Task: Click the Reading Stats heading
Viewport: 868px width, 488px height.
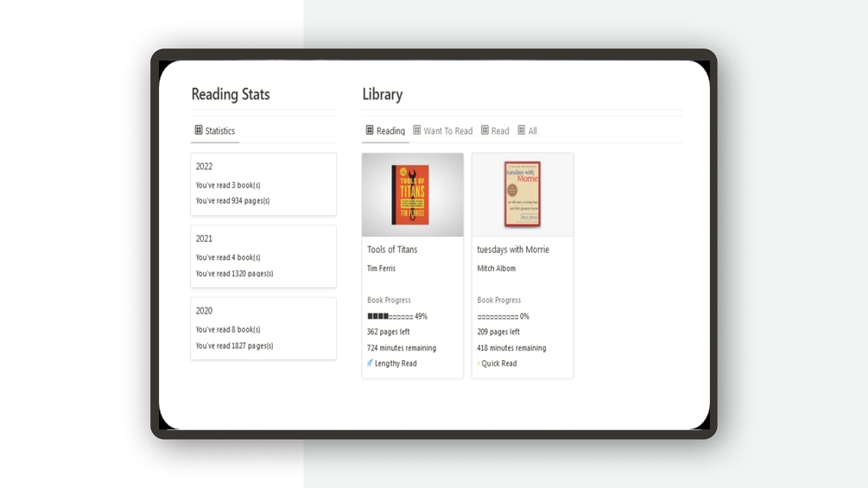Action: point(231,94)
